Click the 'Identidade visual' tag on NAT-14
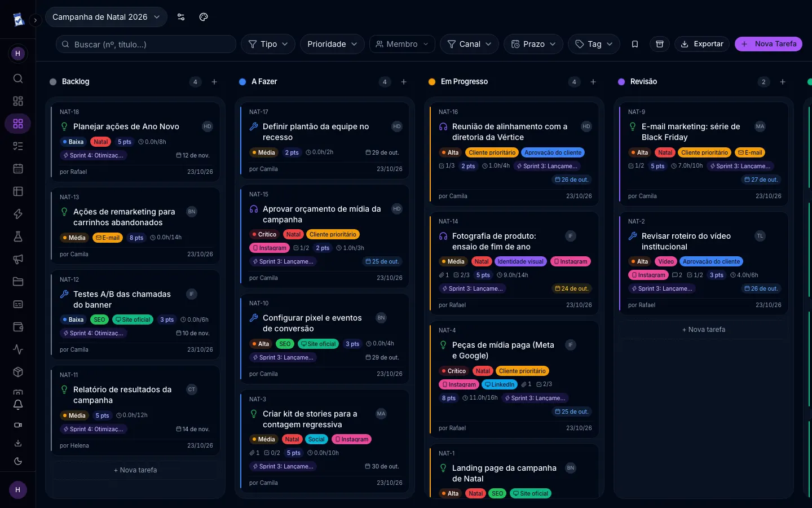This screenshot has height=508, width=812. 520,261
